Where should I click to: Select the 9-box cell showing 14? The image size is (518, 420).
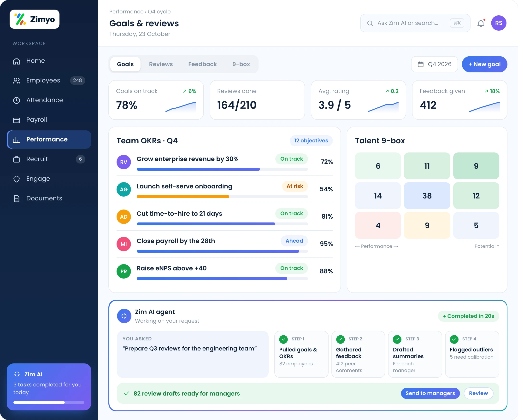click(x=378, y=195)
